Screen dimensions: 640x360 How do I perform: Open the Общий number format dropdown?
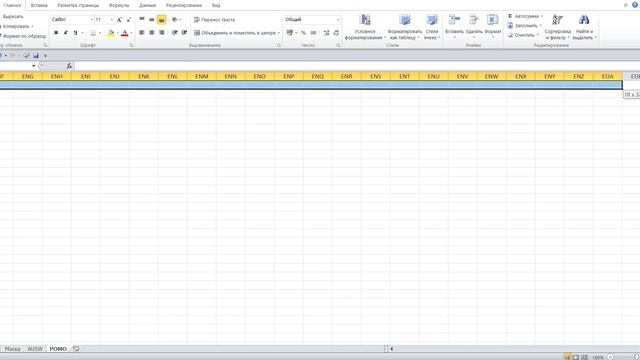coord(338,20)
